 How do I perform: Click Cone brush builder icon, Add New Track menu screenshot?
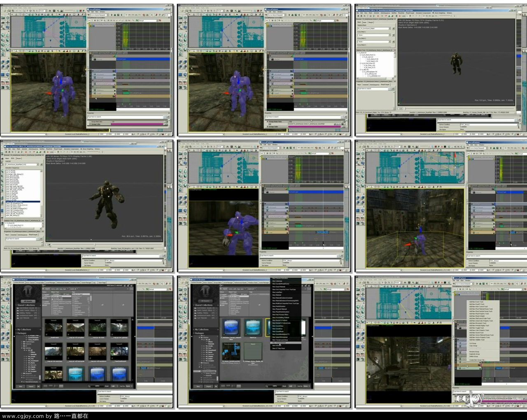[x=363, y=307]
